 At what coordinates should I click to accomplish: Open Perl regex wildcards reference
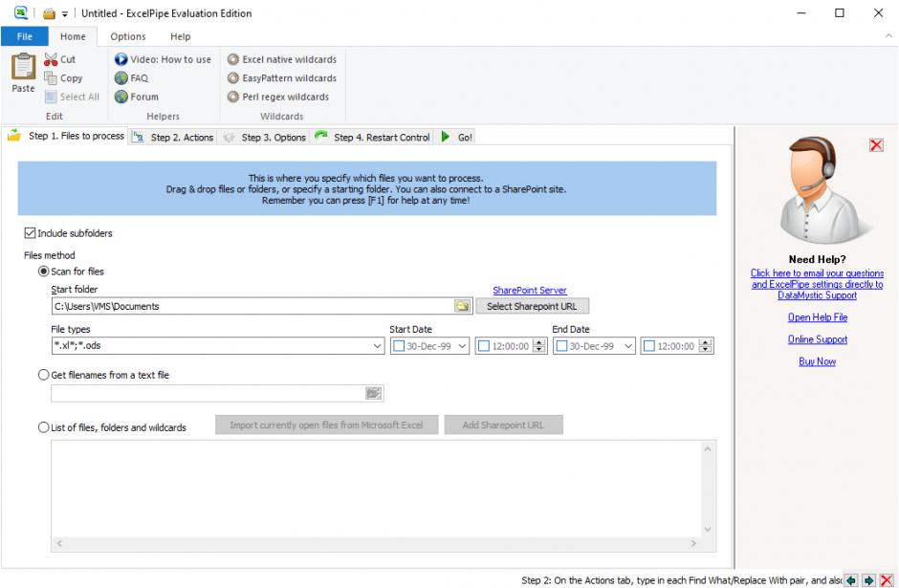click(x=278, y=97)
